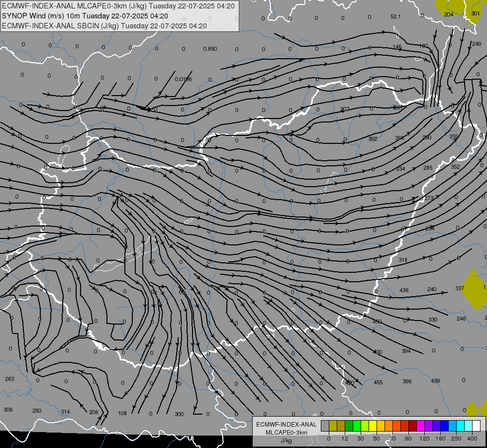Screen dimensions: 487x448
Task: Click the map value 145
Action: pos(397,47)
